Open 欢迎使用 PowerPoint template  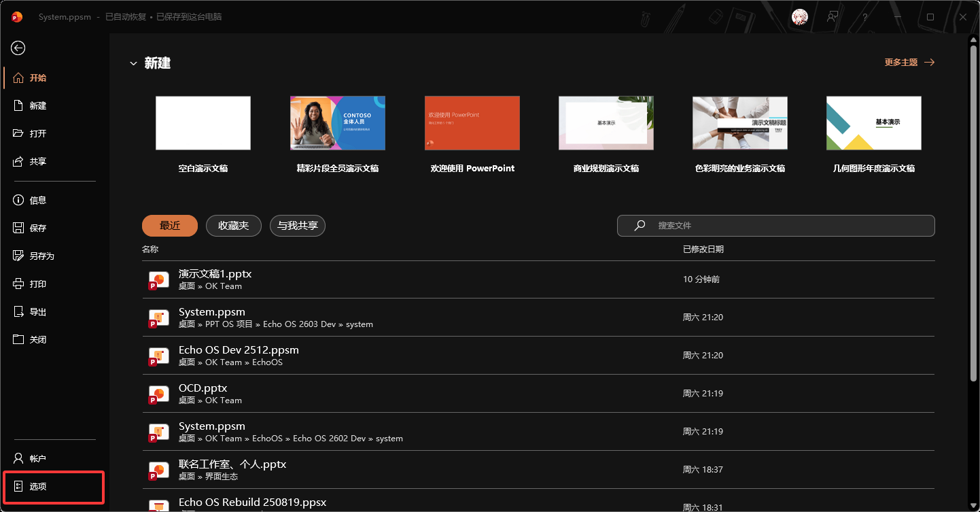472,123
